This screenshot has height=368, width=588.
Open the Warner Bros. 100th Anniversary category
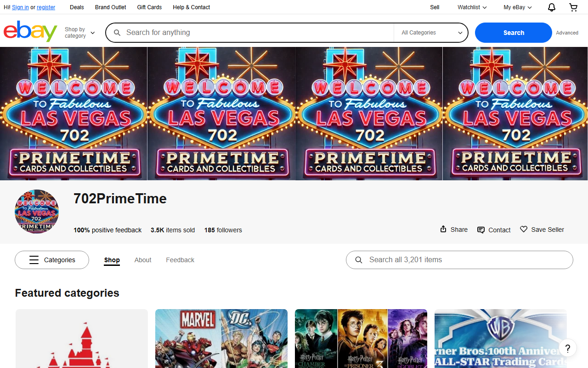pyautogui.click(x=501, y=339)
